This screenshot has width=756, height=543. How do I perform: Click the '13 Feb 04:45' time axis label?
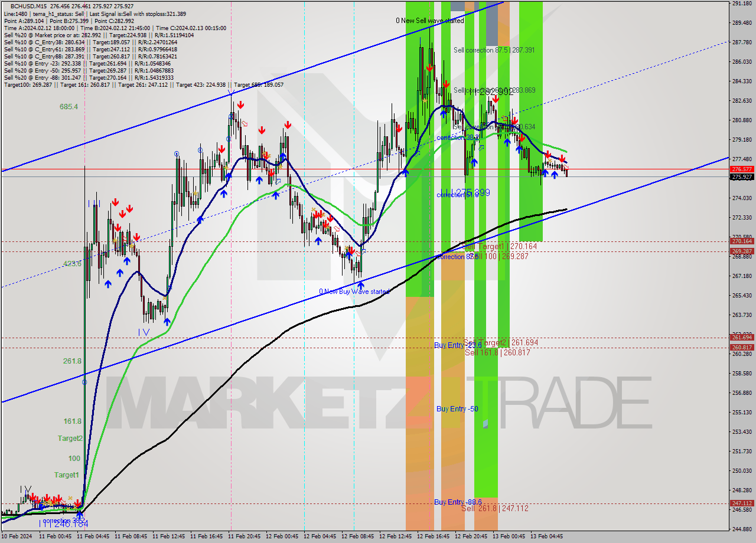tap(546, 537)
